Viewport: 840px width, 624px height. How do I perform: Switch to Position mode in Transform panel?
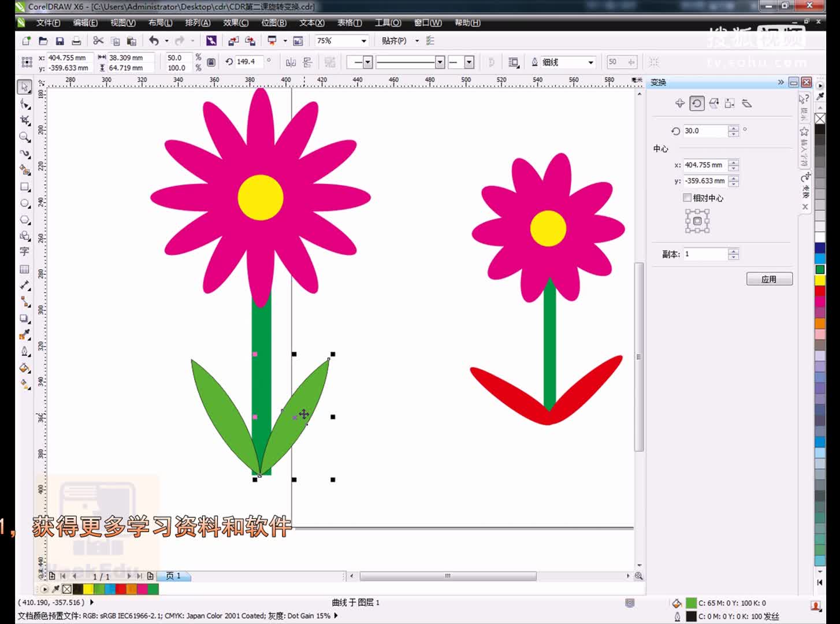681,103
